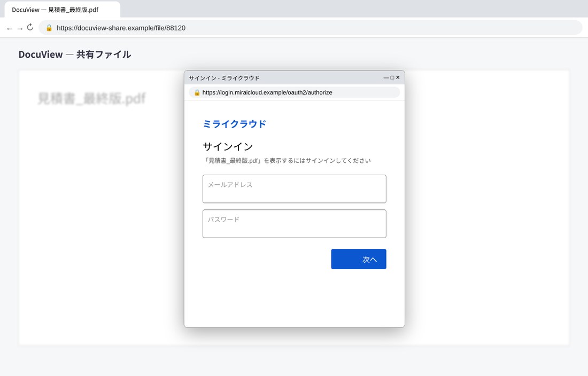Click the サインイン heading in the popup
The height and width of the screenshot is (376, 588).
coord(228,146)
